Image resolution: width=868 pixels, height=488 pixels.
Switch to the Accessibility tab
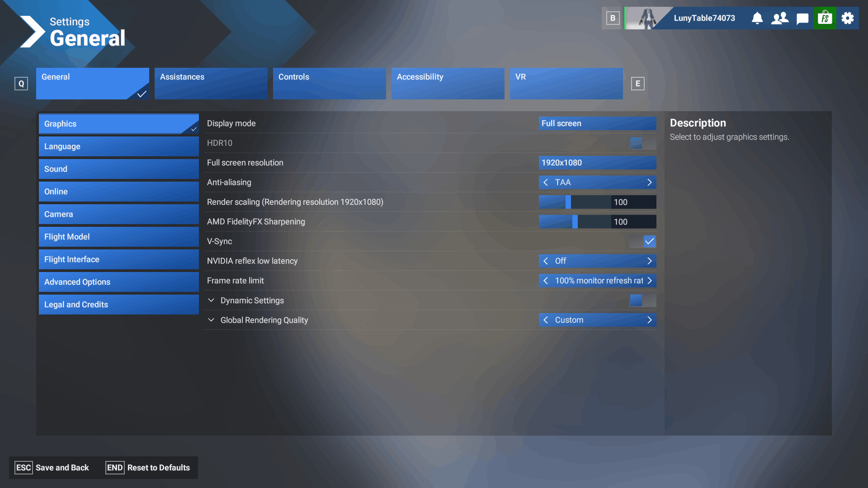point(448,84)
